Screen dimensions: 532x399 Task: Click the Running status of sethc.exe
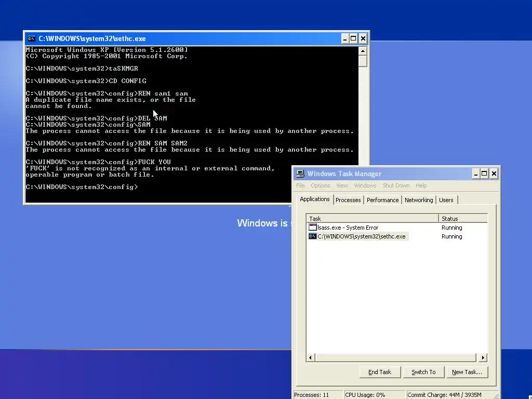click(x=451, y=236)
